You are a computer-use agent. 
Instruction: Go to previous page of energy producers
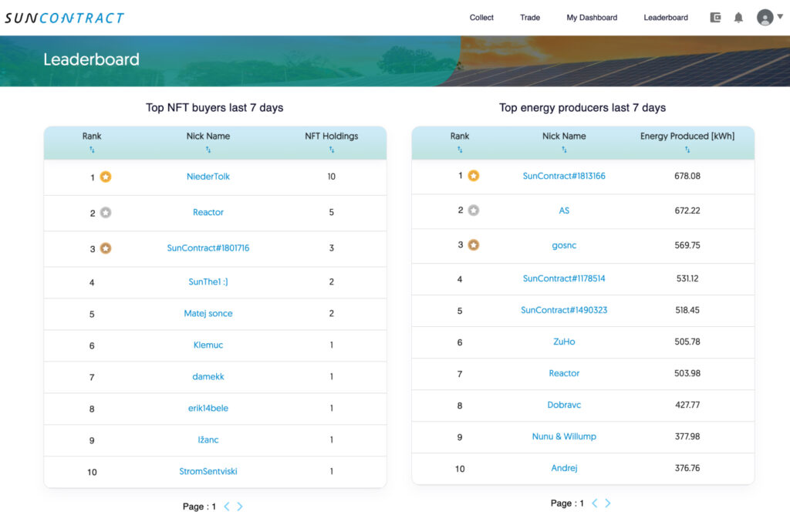pos(595,503)
